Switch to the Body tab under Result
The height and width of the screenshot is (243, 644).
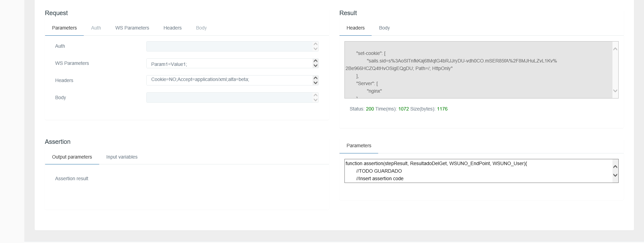click(384, 28)
